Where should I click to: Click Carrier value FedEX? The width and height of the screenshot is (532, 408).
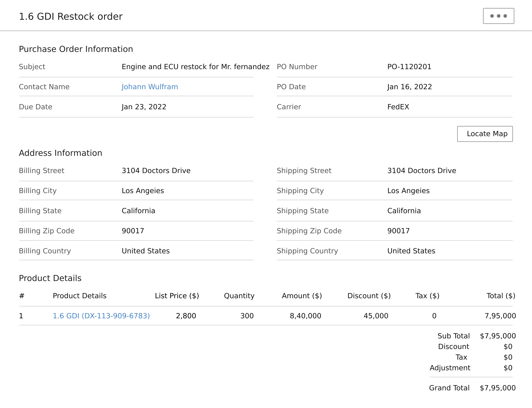pyautogui.click(x=398, y=107)
